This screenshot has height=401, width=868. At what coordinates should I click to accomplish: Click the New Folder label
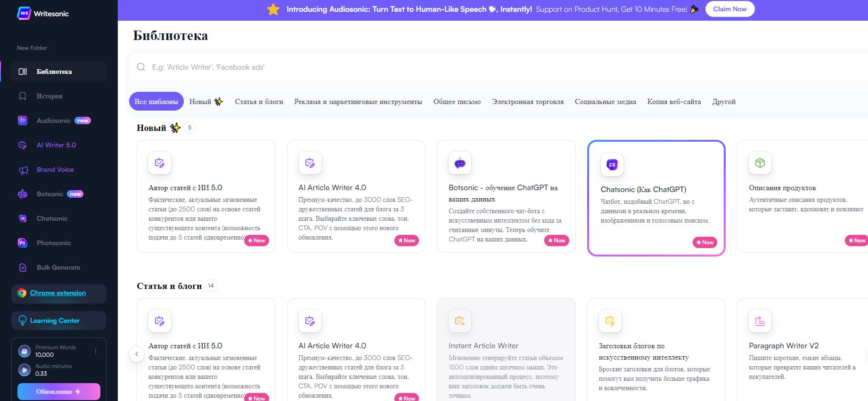[x=32, y=48]
